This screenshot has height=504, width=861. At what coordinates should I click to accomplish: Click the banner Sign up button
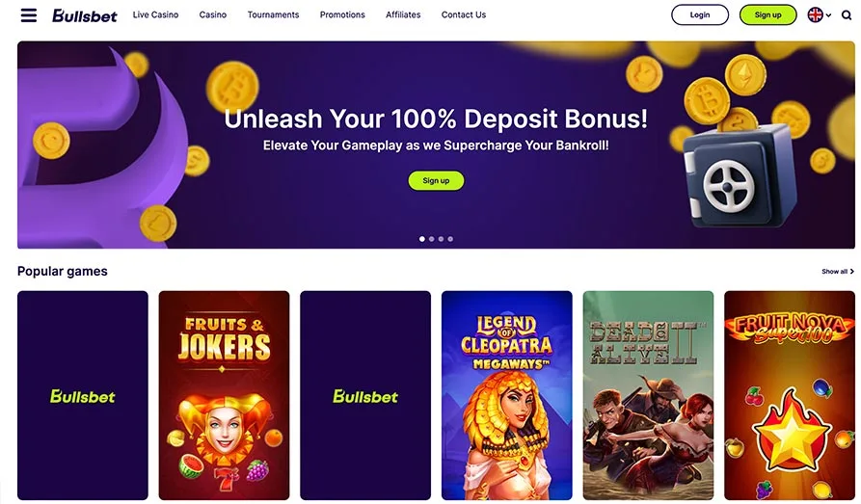[436, 180]
